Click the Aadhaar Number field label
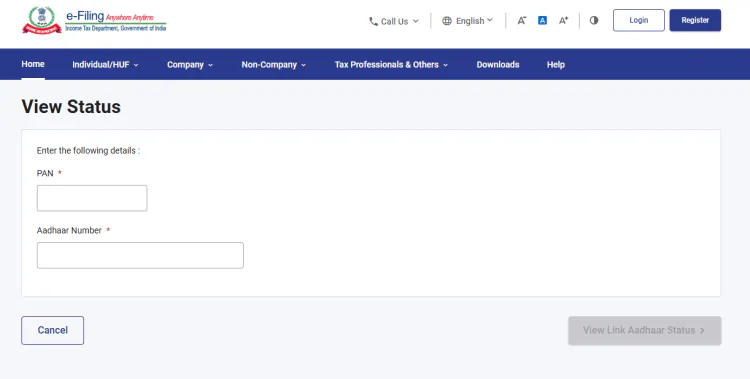750x379 pixels. [69, 231]
